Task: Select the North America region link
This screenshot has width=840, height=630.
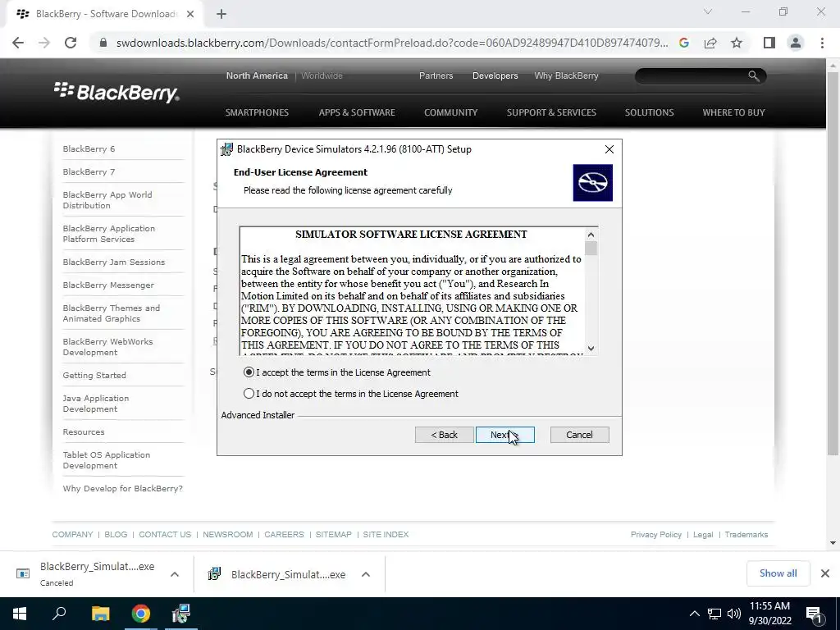Action: pos(257,75)
